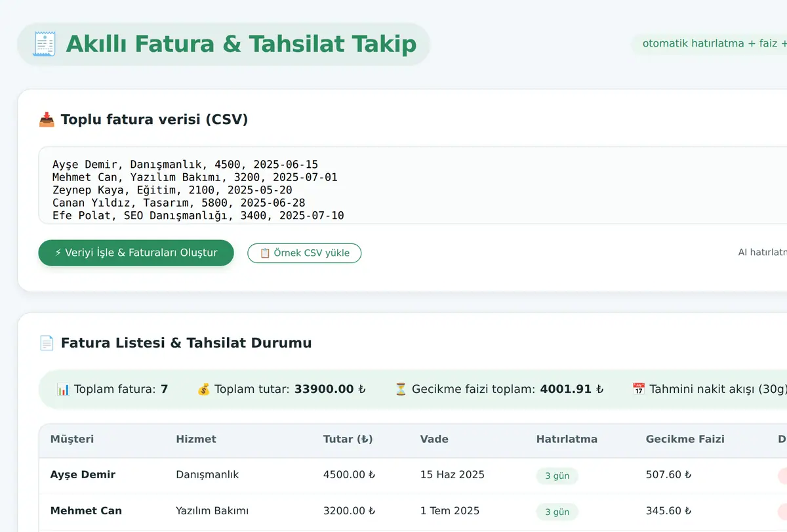
Task: Load sample data with Örnek CSV yükle
Action: pyautogui.click(x=304, y=253)
